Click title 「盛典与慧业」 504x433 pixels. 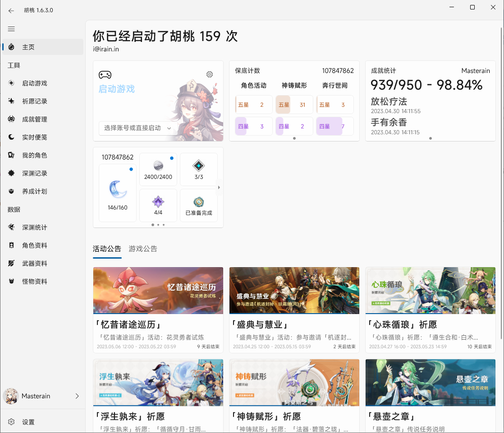click(x=260, y=324)
